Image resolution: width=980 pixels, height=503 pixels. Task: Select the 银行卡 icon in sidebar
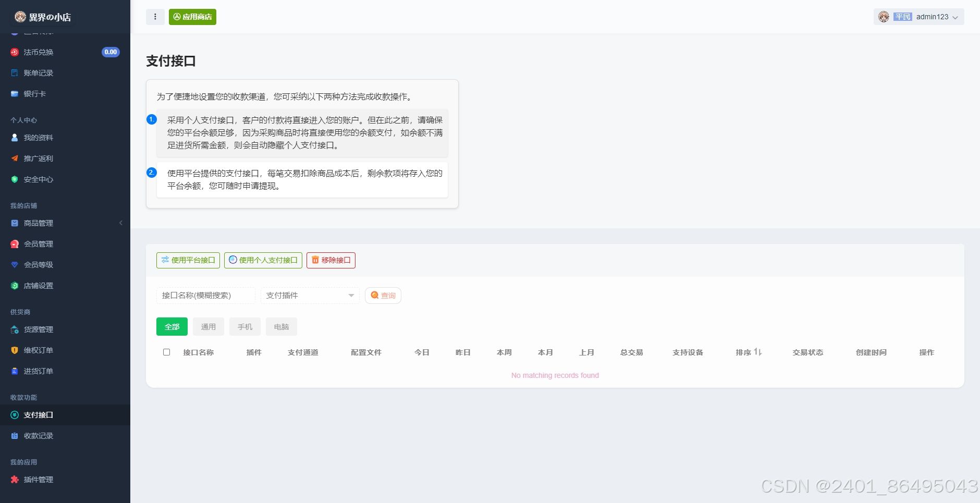click(15, 93)
